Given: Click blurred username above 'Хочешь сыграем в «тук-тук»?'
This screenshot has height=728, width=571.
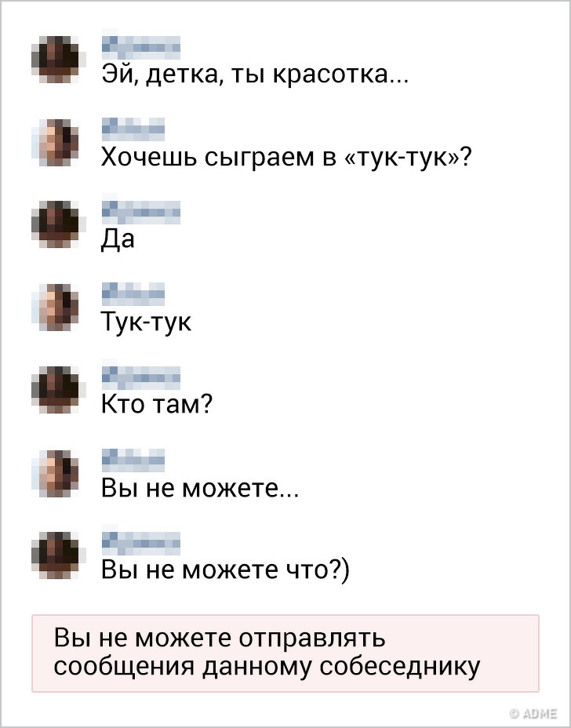Looking at the screenshot, I should coord(133,127).
